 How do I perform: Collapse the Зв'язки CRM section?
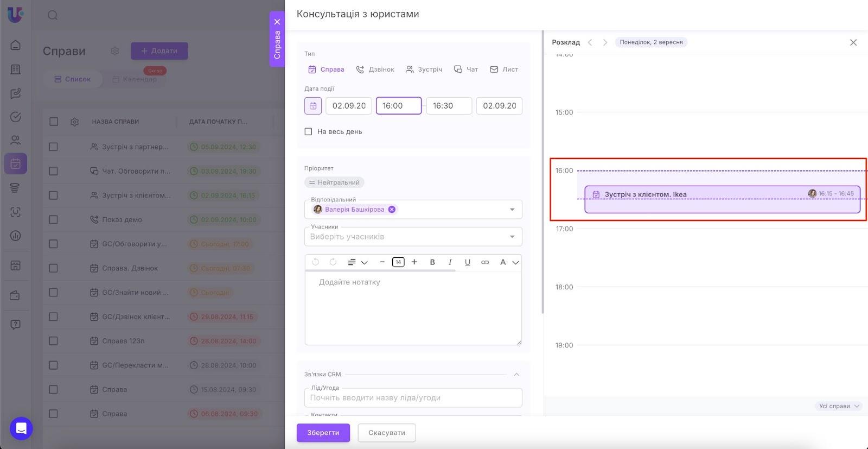click(516, 375)
